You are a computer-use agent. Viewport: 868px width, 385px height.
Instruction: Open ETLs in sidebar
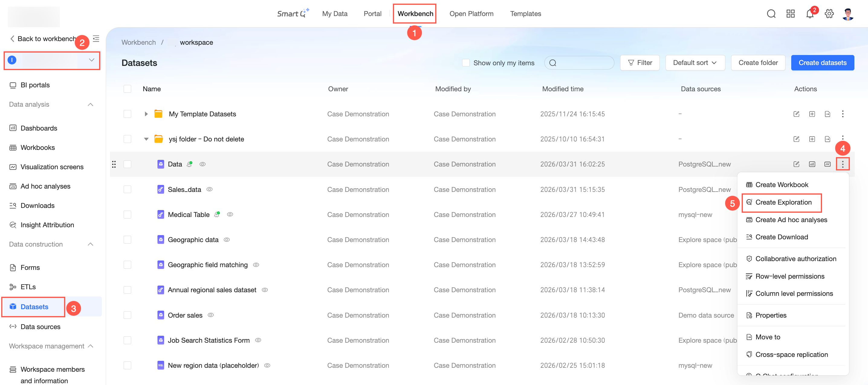[x=28, y=287]
